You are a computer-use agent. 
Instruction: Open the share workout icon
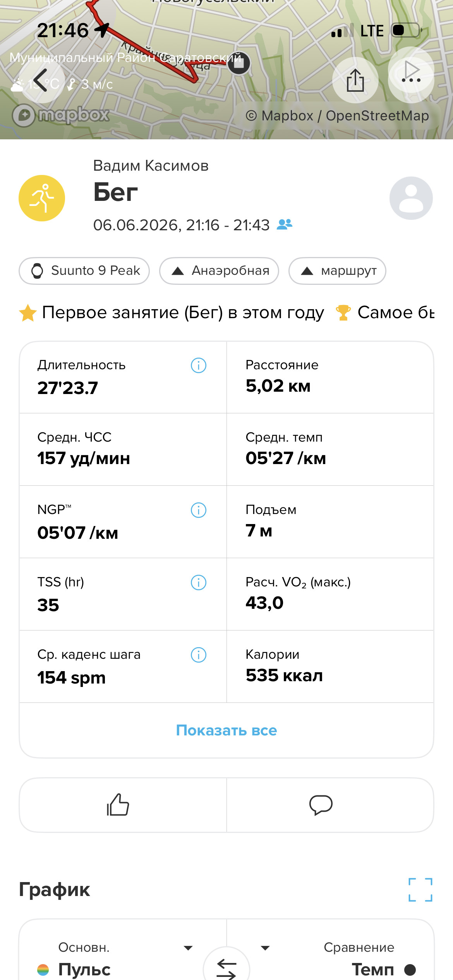tap(355, 80)
